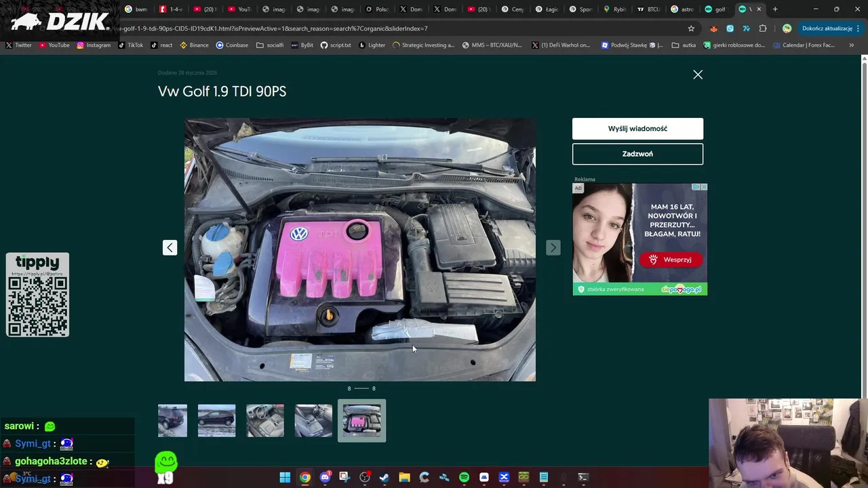The height and width of the screenshot is (488, 868).
Task: Switch to the astro browser tab
Action: (682, 9)
